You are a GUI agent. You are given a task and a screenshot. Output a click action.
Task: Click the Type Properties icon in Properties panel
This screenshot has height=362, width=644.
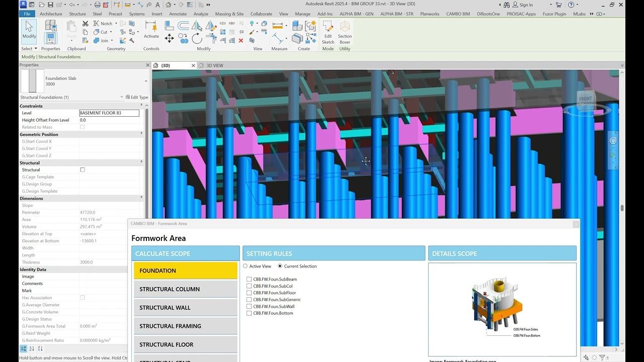coord(50,25)
